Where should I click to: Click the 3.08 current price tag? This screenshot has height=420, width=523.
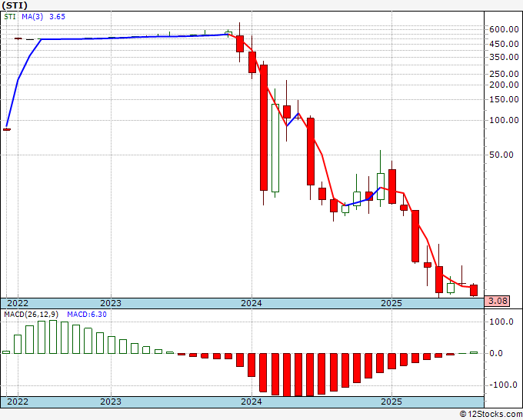click(498, 301)
